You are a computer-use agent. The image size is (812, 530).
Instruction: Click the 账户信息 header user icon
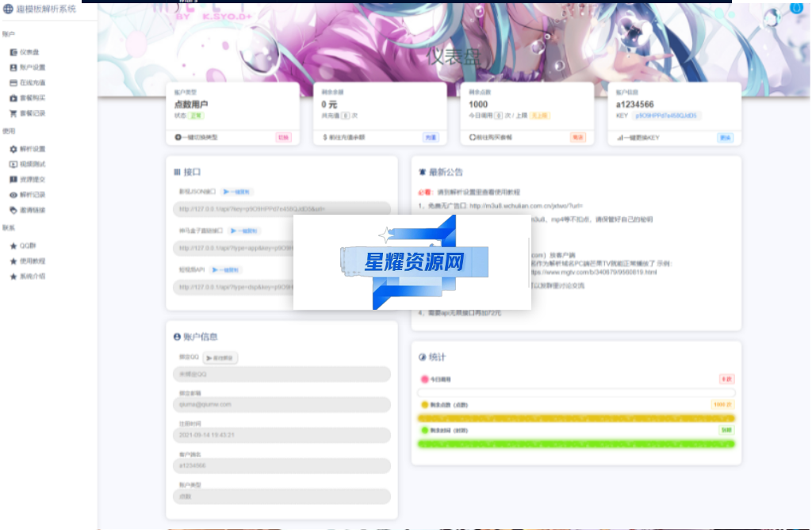pyautogui.click(x=177, y=337)
